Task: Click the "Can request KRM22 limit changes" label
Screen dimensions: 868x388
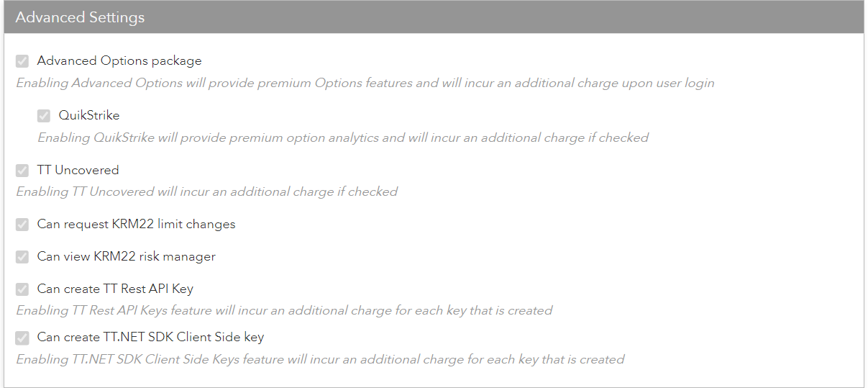Action: click(136, 224)
